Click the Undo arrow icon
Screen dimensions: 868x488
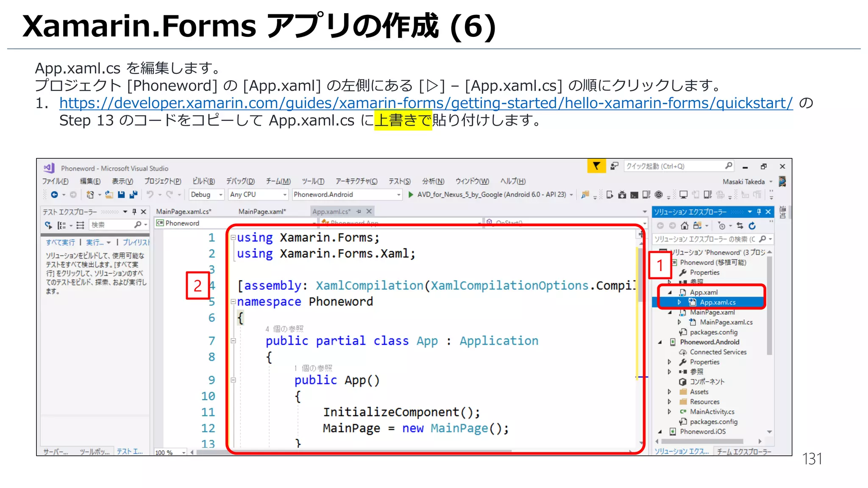[150, 194]
